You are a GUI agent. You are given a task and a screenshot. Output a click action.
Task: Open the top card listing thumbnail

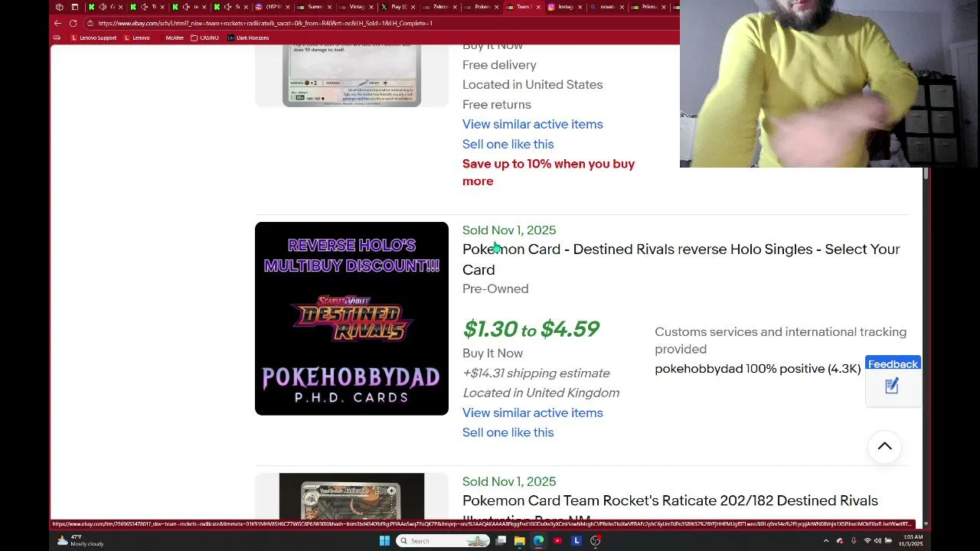(x=351, y=75)
